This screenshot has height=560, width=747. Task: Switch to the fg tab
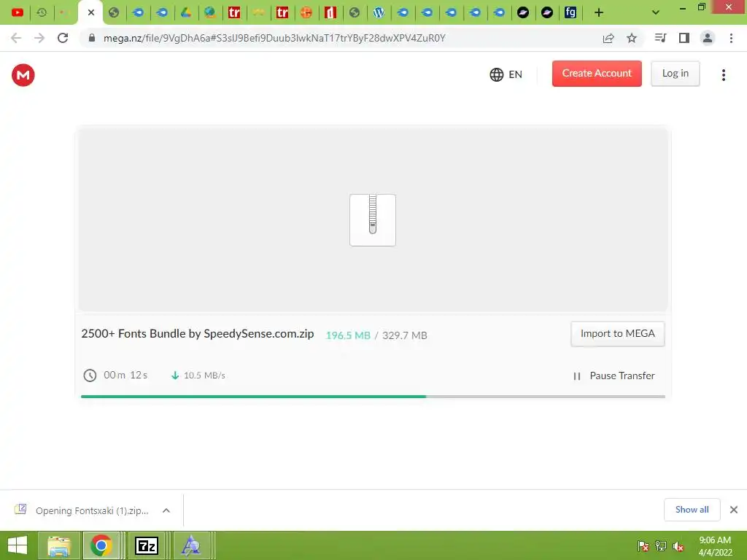pos(570,12)
